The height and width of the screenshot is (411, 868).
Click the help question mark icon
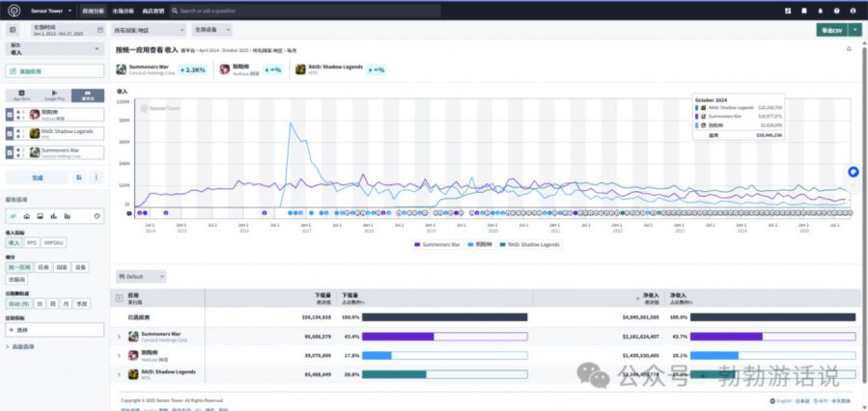click(836, 10)
